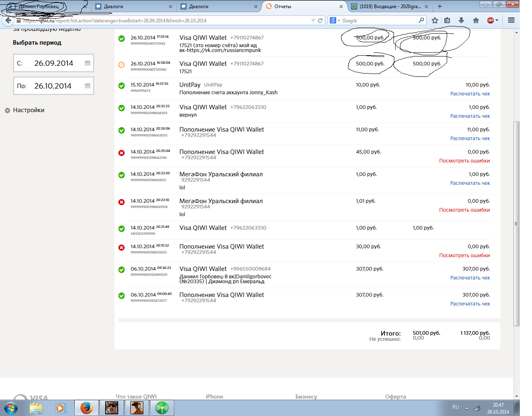Close the Отчеты tab
This screenshot has height=416, width=532.
coord(341,6)
